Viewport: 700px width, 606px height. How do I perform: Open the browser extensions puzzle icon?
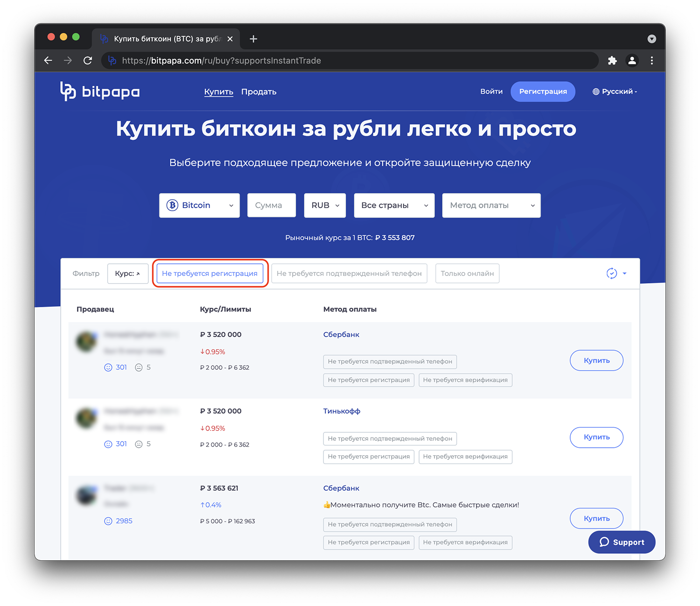point(612,60)
